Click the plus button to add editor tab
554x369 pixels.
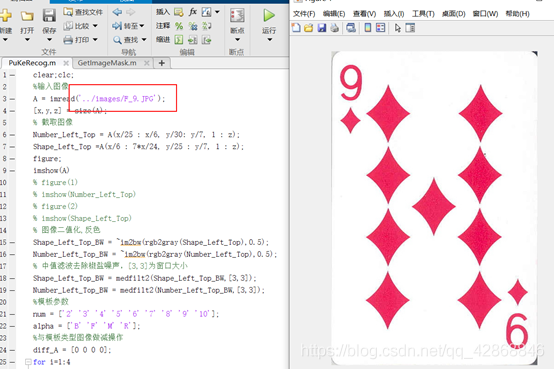click(162, 63)
